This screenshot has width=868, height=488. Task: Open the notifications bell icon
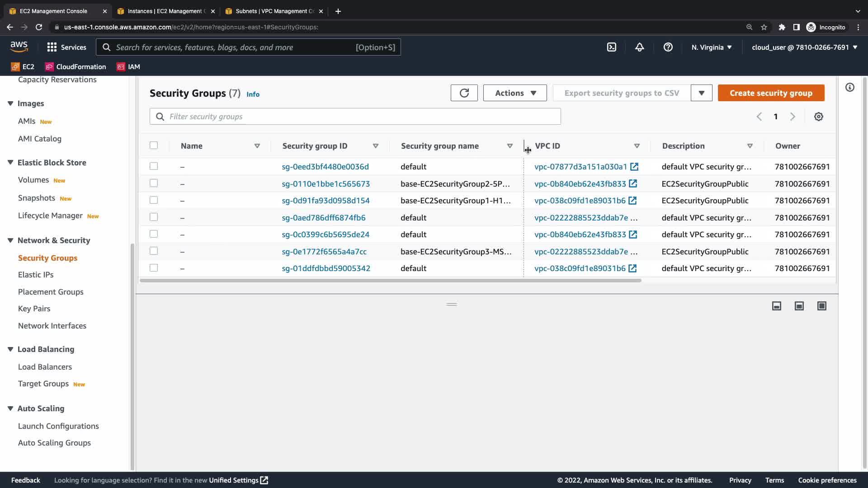639,47
